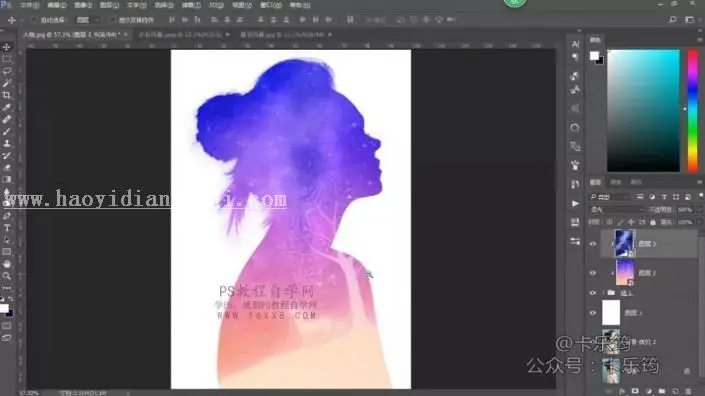Select the Zoom tool
Viewport: 705px width, 396px height.
pos(7,276)
